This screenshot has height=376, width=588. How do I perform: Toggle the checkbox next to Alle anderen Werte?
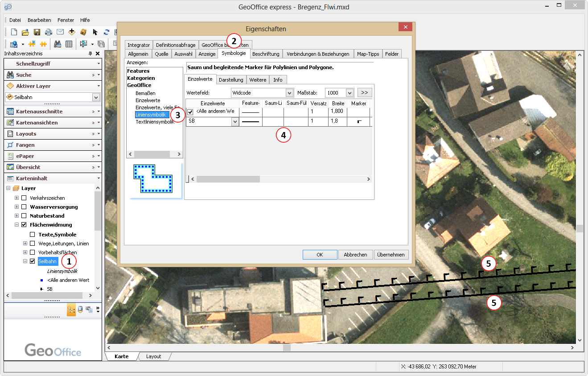(x=190, y=112)
